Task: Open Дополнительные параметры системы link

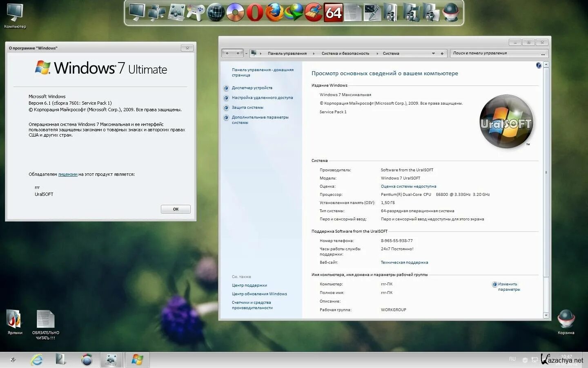Action: (x=260, y=120)
